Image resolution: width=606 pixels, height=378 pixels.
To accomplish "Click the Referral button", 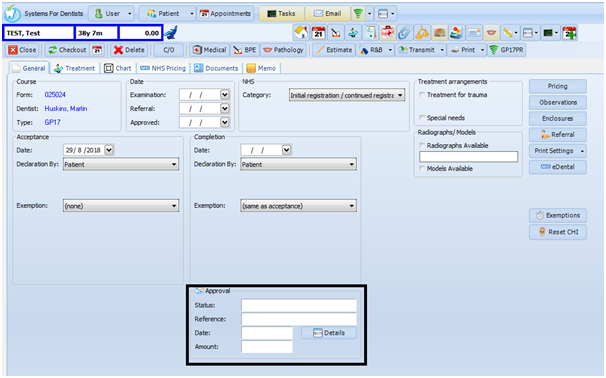I will (x=558, y=135).
